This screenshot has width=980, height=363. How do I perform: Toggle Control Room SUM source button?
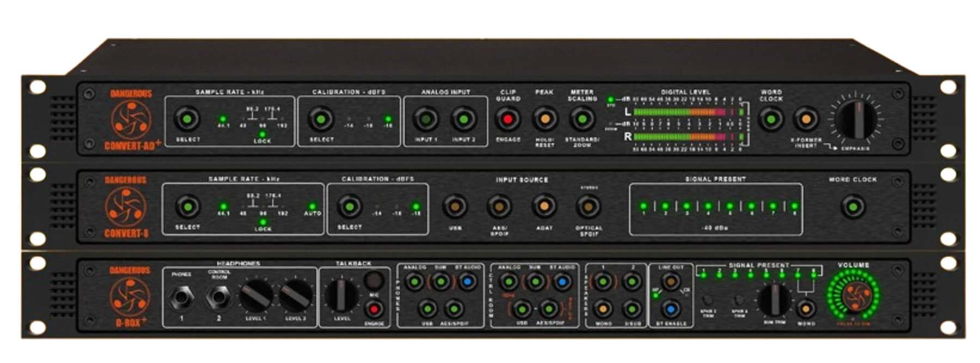[535, 282]
